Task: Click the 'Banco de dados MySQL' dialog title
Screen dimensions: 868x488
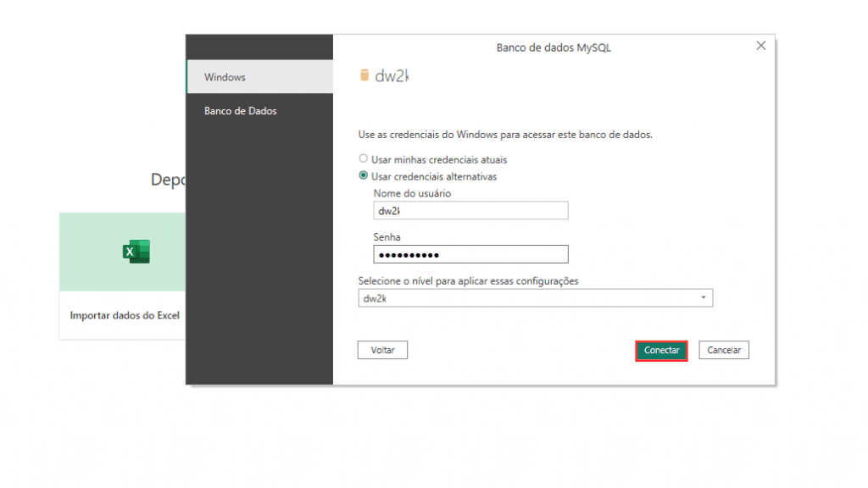Action: point(553,47)
